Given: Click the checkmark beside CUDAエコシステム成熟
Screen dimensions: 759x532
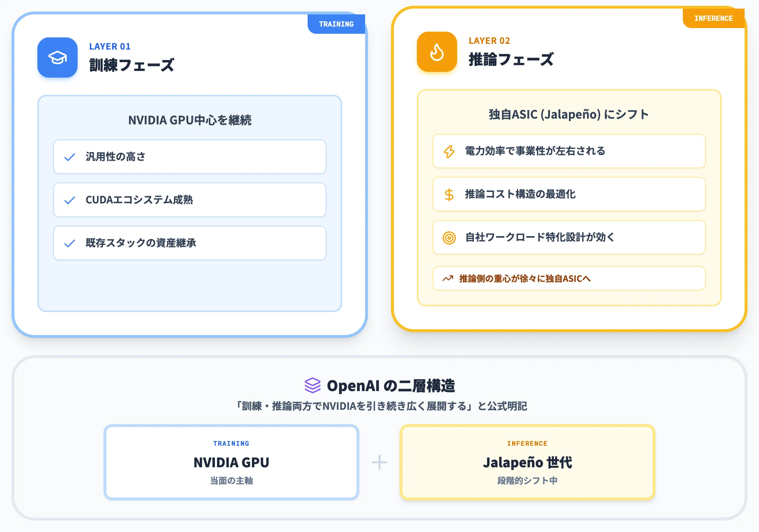Looking at the screenshot, I should pyautogui.click(x=70, y=200).
